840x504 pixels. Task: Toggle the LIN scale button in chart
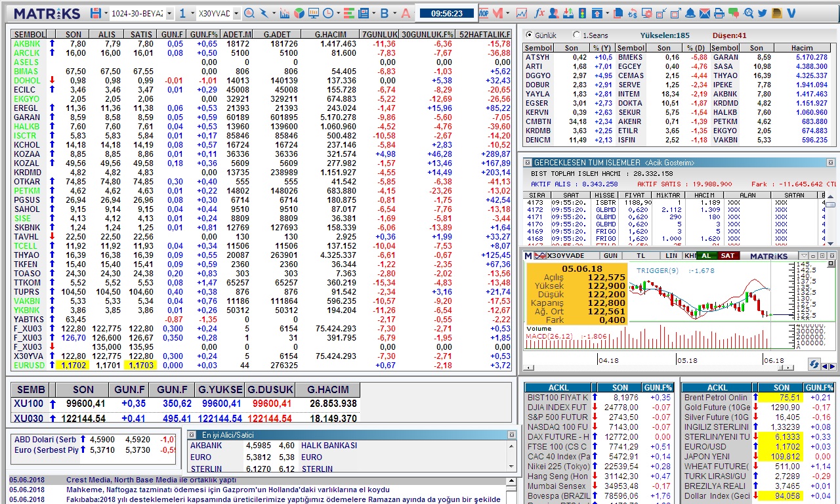(671, 255)
